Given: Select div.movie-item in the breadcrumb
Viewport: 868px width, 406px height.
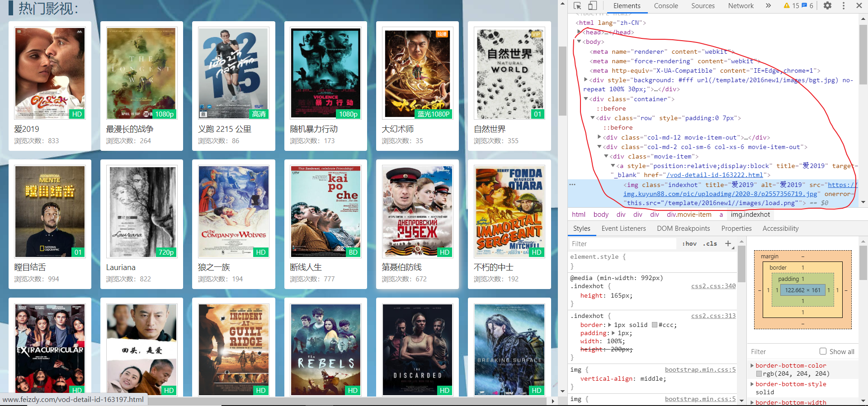Looking at the screenshot, I should [689, 215].
